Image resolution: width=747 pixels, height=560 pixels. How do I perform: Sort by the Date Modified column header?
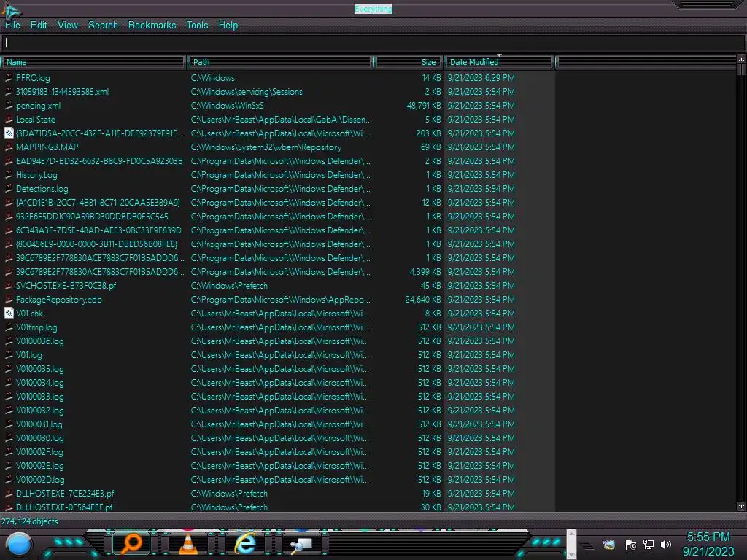(x=499, y=62)
